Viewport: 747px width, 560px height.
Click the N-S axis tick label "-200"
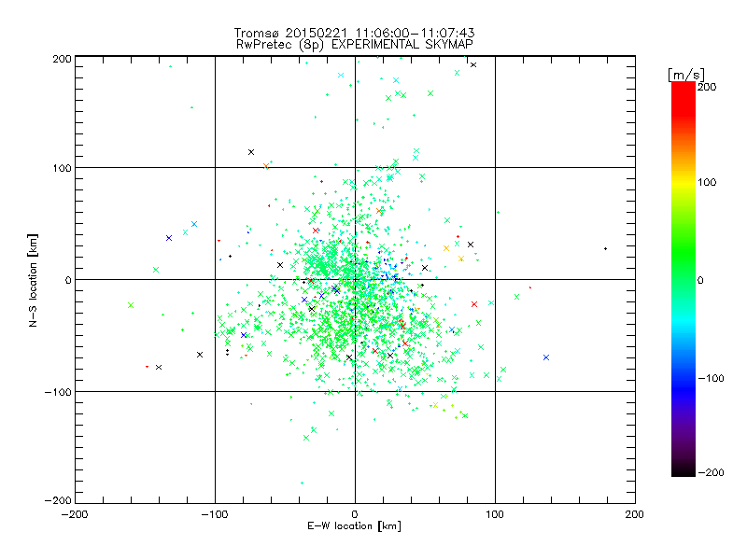pos(58,500)
